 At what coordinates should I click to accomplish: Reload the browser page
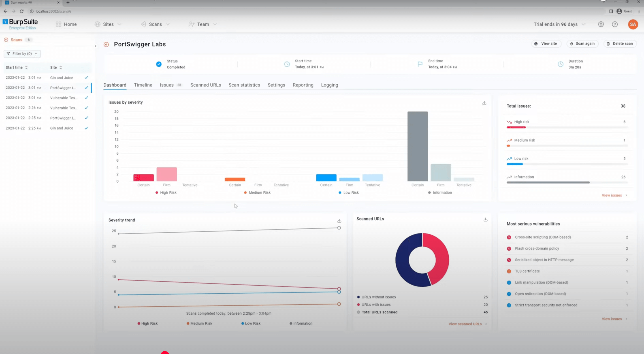(x=22, y=11)
